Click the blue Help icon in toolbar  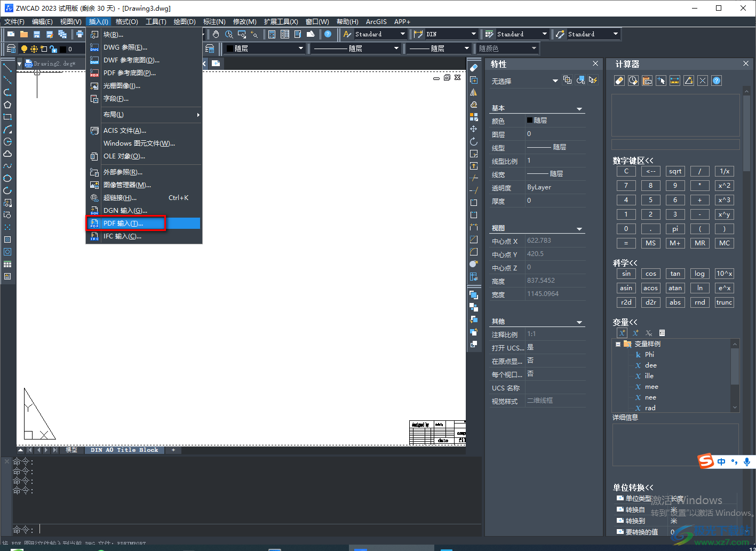pos(328,34)
